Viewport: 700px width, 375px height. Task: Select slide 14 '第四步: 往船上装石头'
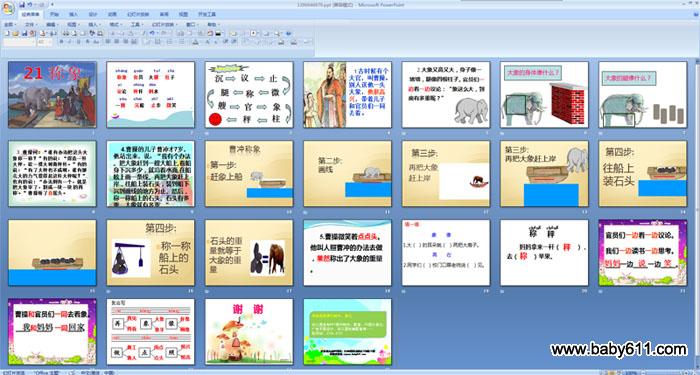click(x=643, y=174)
